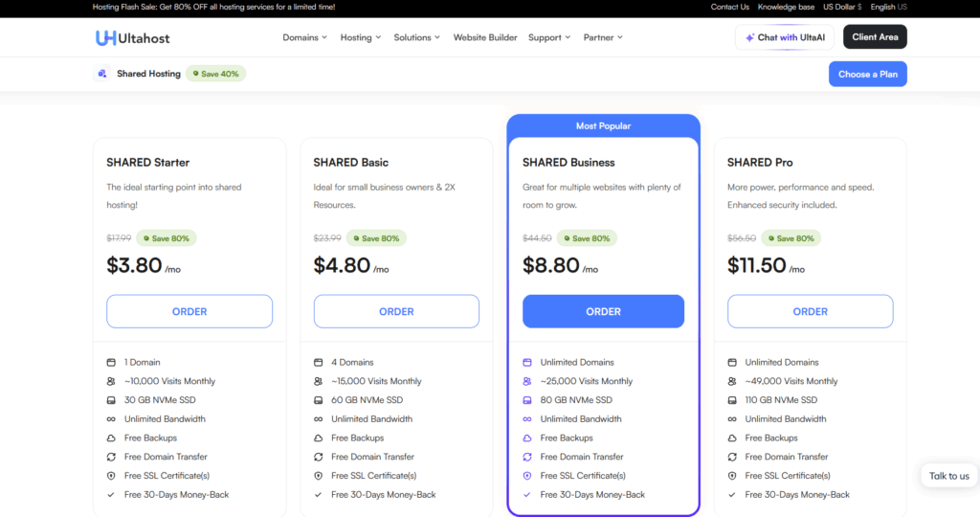Click storage icon next to 80 GB NVMe SSD
The width and height of the screenshot is (980, 517).
point(527,400)
